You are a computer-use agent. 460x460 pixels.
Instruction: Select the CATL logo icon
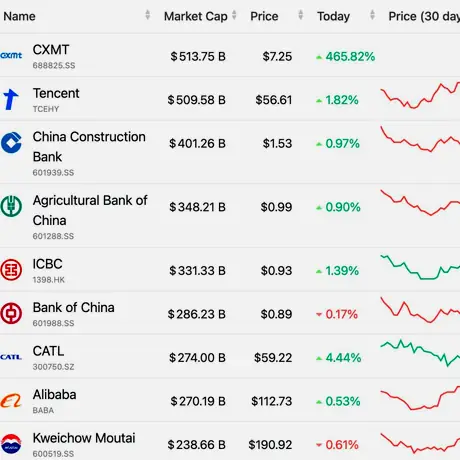(11, 357)
